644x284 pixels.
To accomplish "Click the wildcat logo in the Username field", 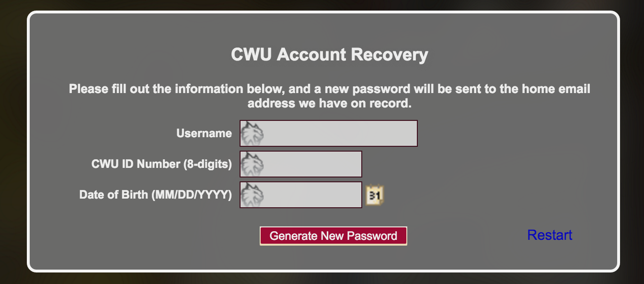I will click(x=252, y=133).
